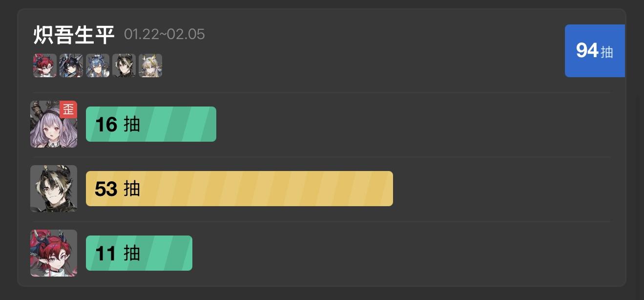Click the '53 抽' text label
644x300 pixels.
pyautogui.click(x=118, y=189)
